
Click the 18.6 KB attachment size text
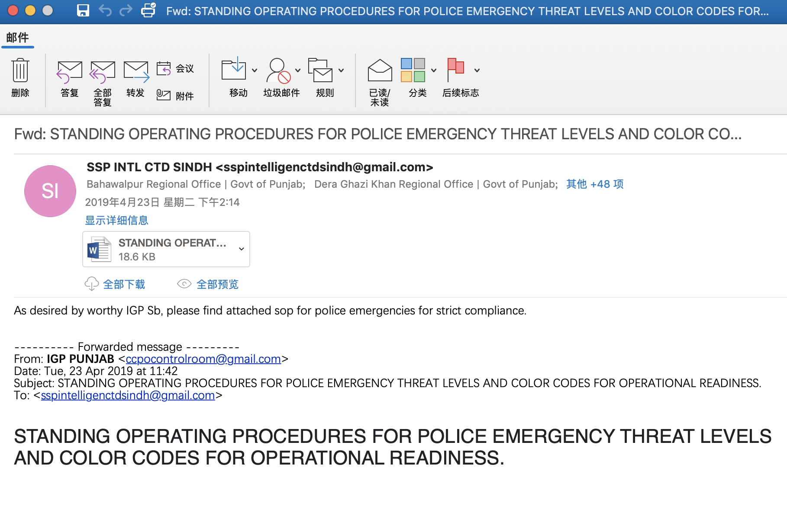pyautogui.click(x=137, y=257)
